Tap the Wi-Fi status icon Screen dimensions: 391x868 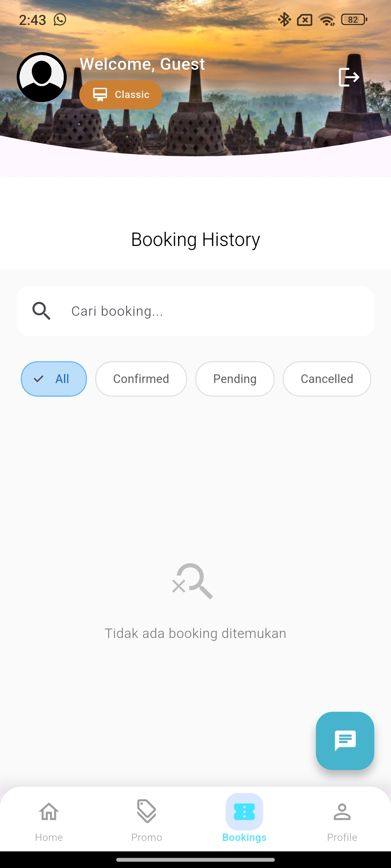click(x=327, y=20)
